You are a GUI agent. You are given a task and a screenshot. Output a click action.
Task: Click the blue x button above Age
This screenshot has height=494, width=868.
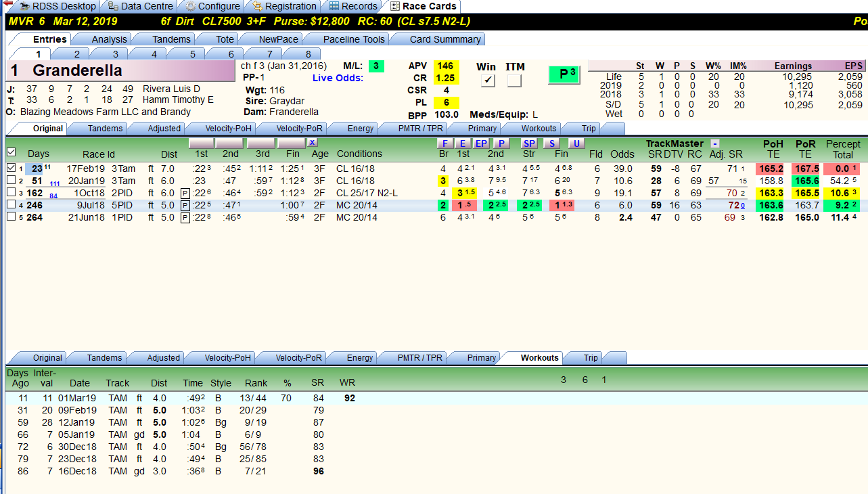click(x=312, y=143)
